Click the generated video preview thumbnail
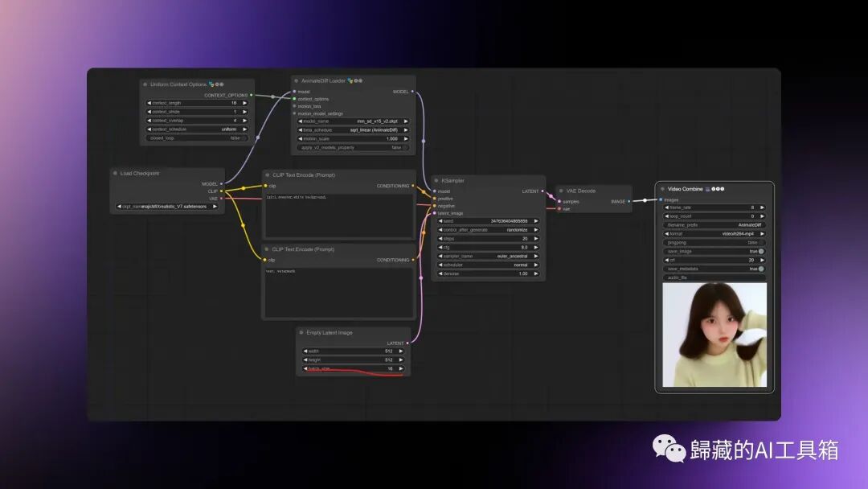Screen dimensions: 868x489 [x=714, y=335]
